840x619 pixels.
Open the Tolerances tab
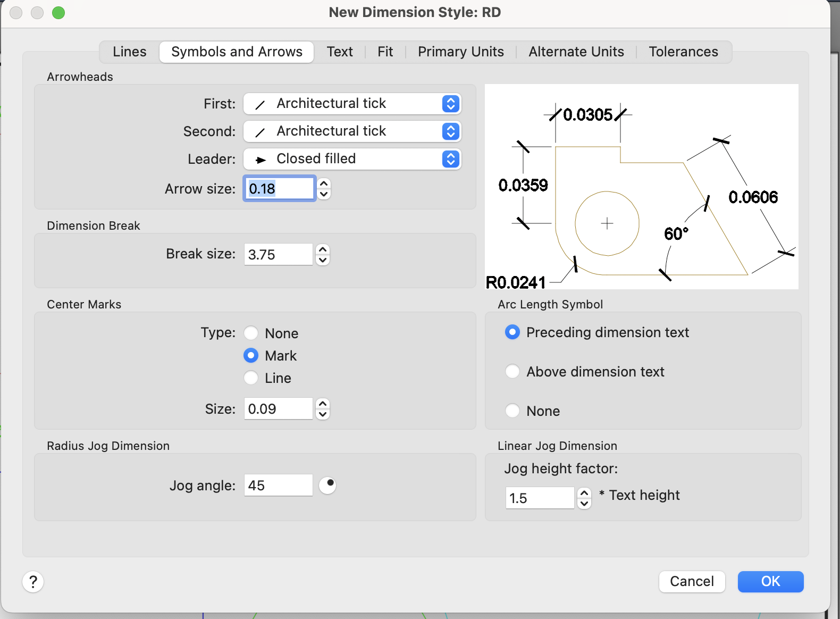point(683,52)
